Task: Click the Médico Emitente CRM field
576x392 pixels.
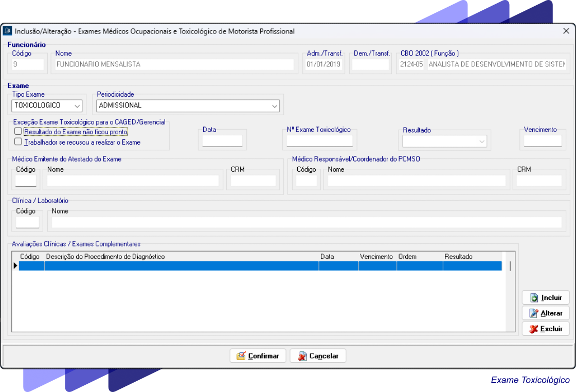Action: tap(253, 181)
